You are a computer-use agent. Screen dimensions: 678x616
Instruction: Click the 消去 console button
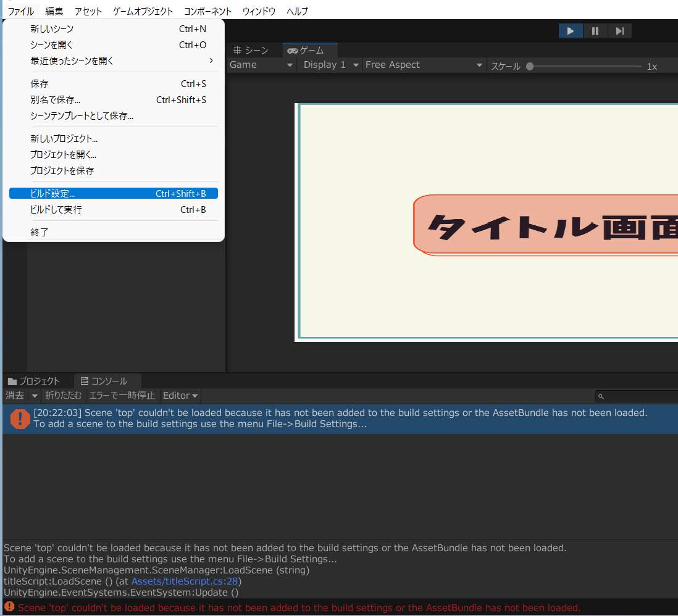tap(15, 396)
